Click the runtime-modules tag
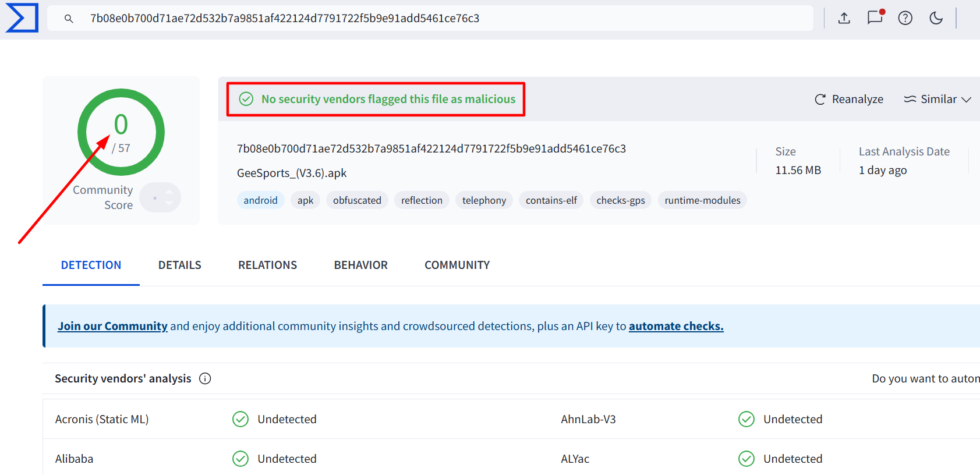 click(702, 200)
